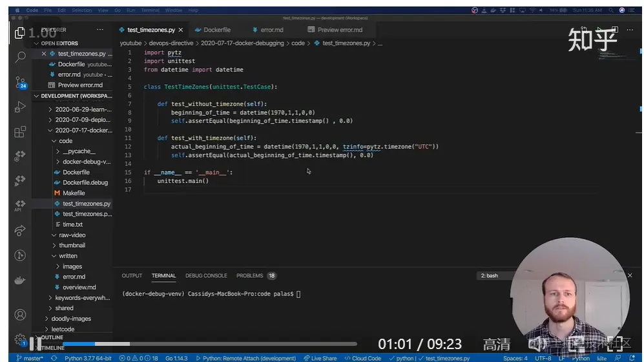Open the Selection menu in menu bar

coord(82,10)
